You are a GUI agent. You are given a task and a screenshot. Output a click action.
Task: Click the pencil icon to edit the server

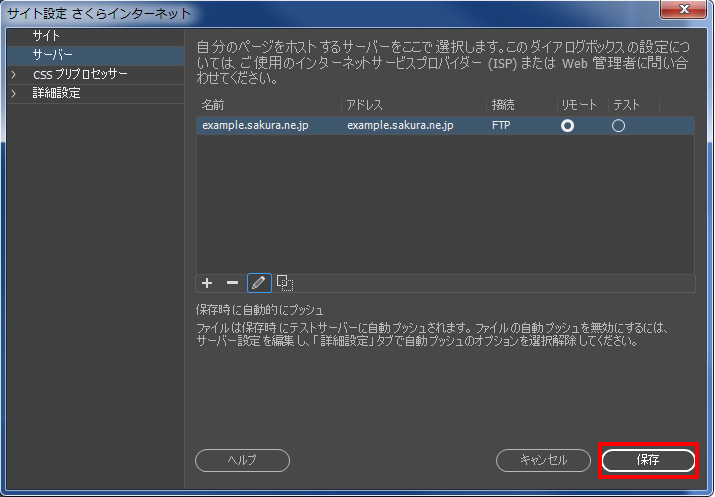[x=259, y=283]
